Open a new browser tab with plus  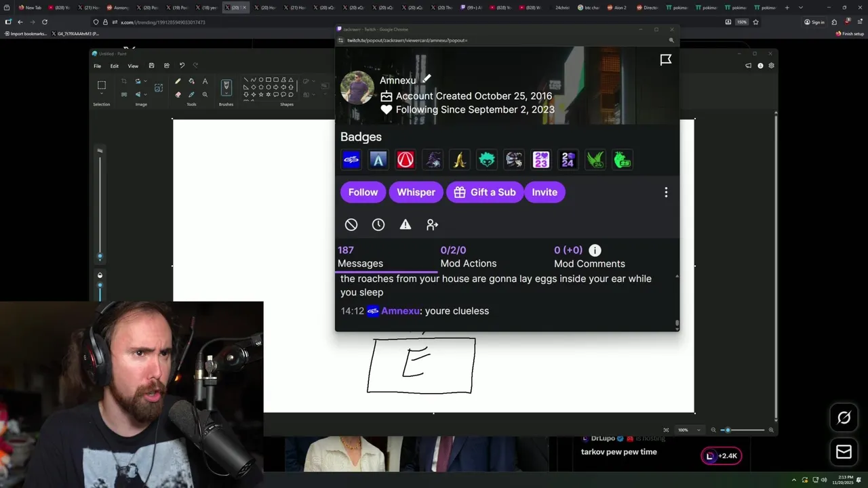pos(787,7)
